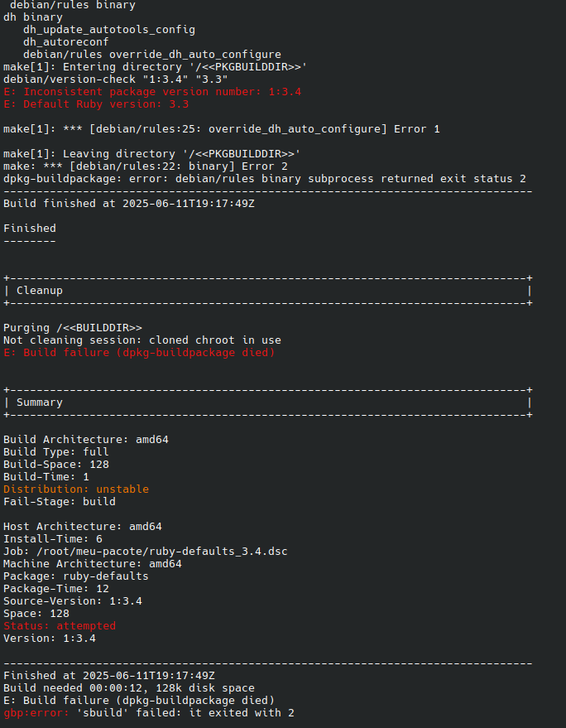
Task: Click the 'Distribution: unstable' line
Action: (76, 489)
